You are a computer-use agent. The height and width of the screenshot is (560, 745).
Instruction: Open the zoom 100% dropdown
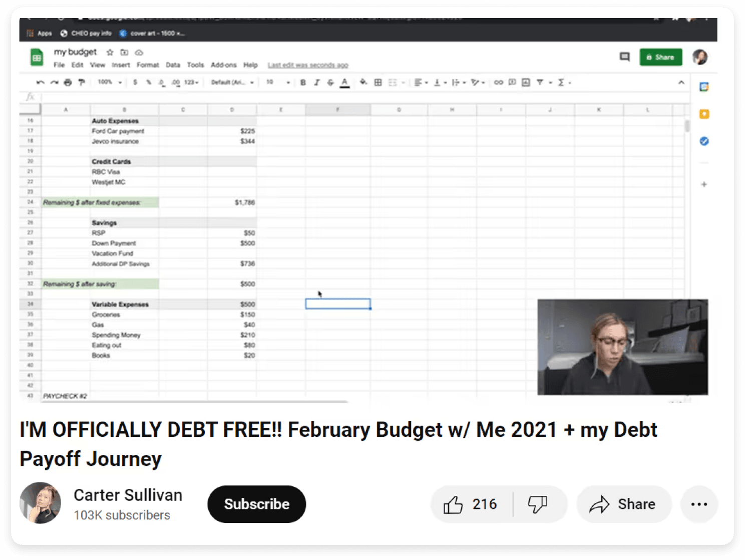110,82
